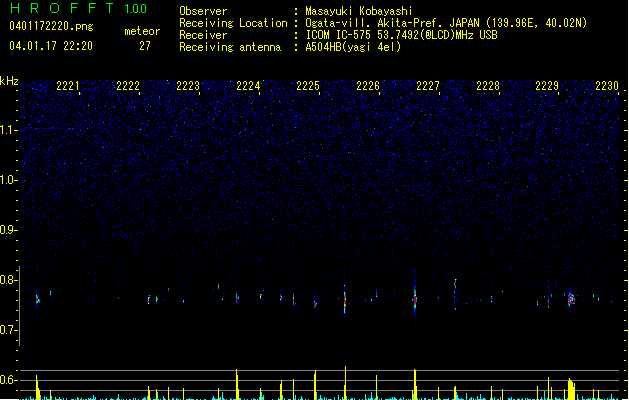Click the 2224 time marker

click(x=248, y=85)
